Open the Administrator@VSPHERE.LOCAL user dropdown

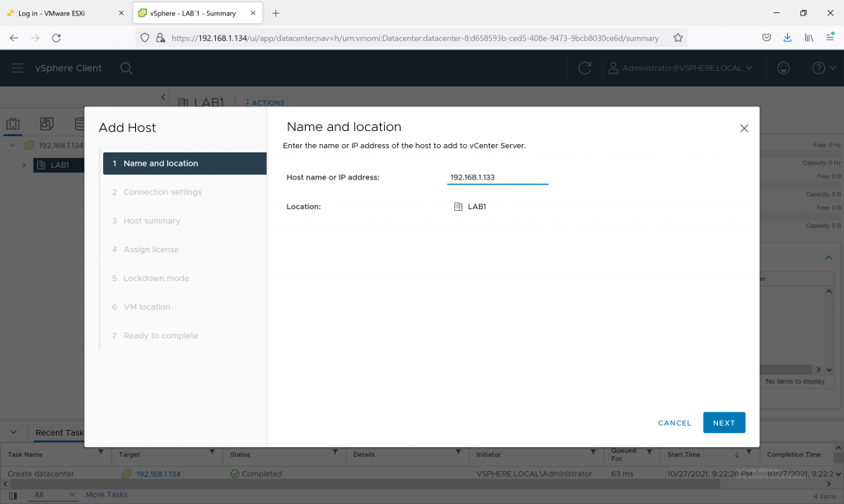point(680,68)
